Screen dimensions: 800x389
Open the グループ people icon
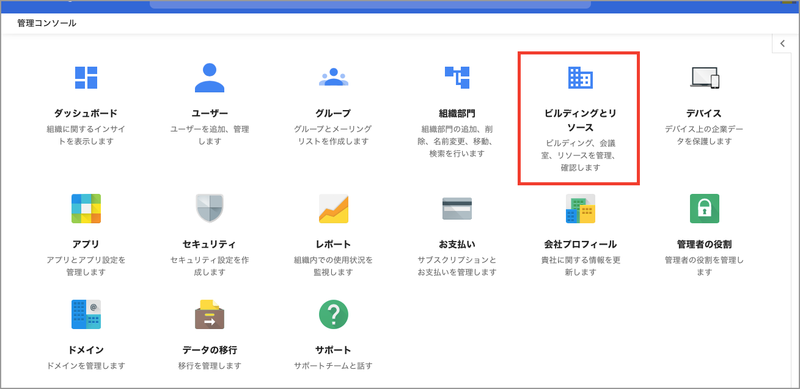334,77
